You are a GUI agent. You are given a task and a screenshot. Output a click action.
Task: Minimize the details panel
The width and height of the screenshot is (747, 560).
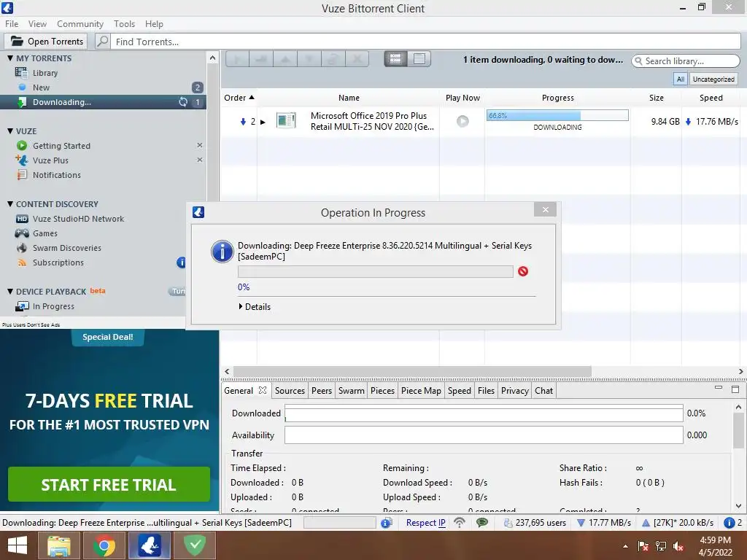(x=719, y=388)
